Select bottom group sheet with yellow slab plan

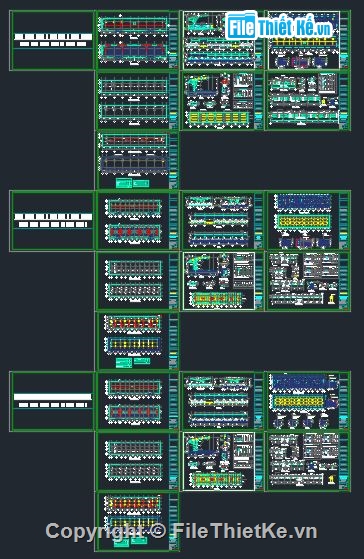308,401
